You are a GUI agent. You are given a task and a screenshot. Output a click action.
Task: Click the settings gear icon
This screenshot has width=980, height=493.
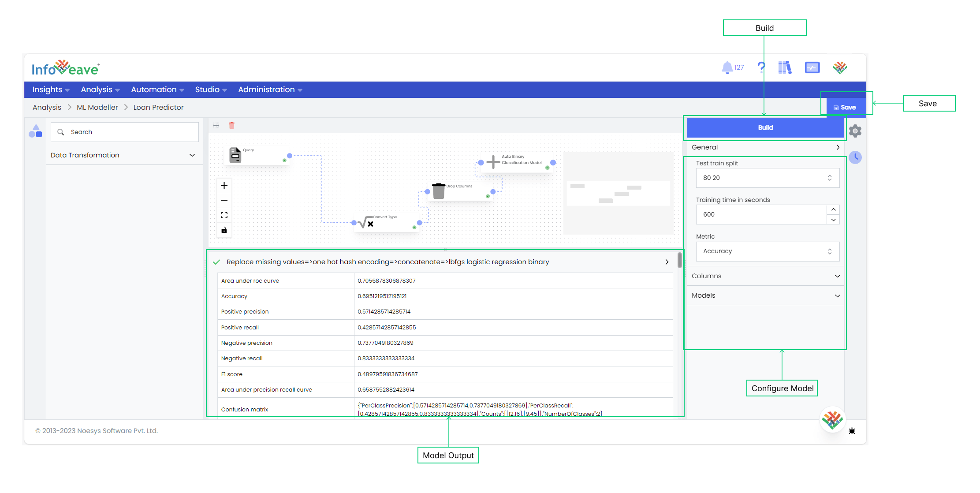coord(853,130)
